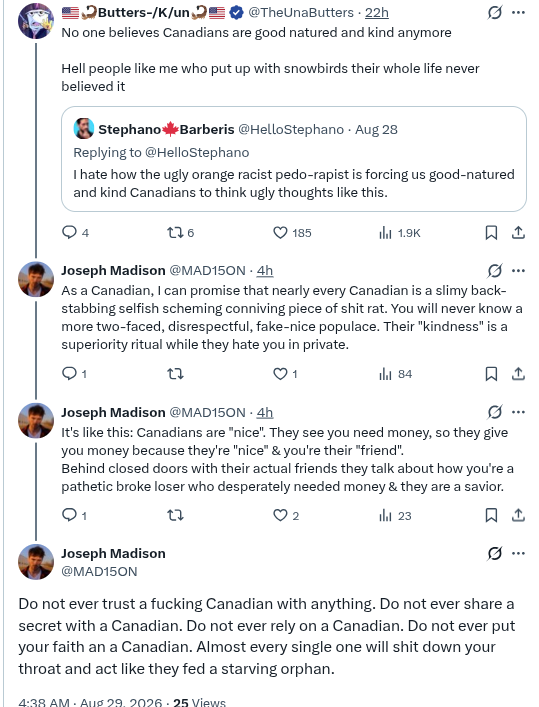
Task: Open Grok icon on main Joseph Madison tweet
Action: coord(494,553)
